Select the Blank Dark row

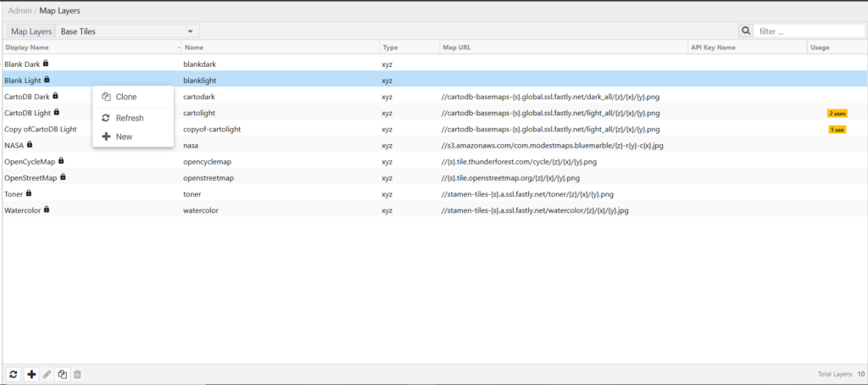pos(433,64)
